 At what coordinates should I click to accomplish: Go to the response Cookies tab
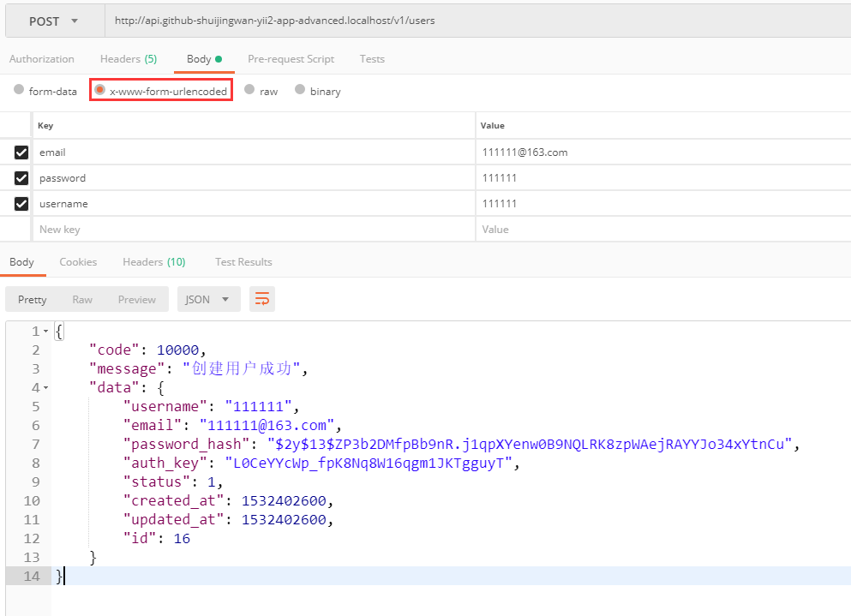point(78,262)
